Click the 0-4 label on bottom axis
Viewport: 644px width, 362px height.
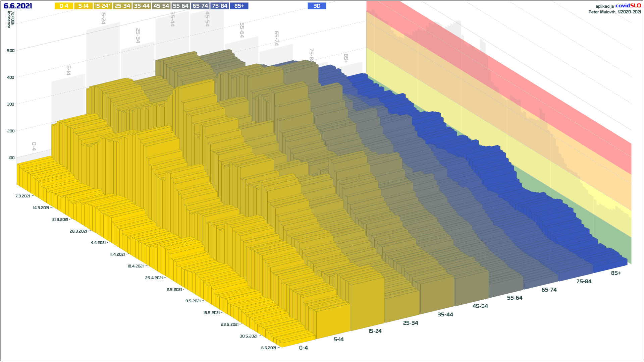coord(303,348)
